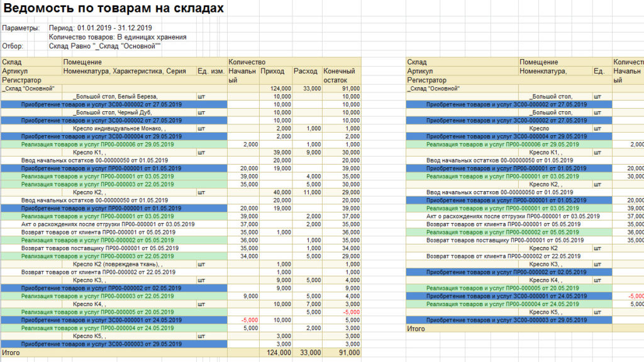Click the left table's "Итого" label
This screenshot has width=644, height=362.
pos(11,353)
